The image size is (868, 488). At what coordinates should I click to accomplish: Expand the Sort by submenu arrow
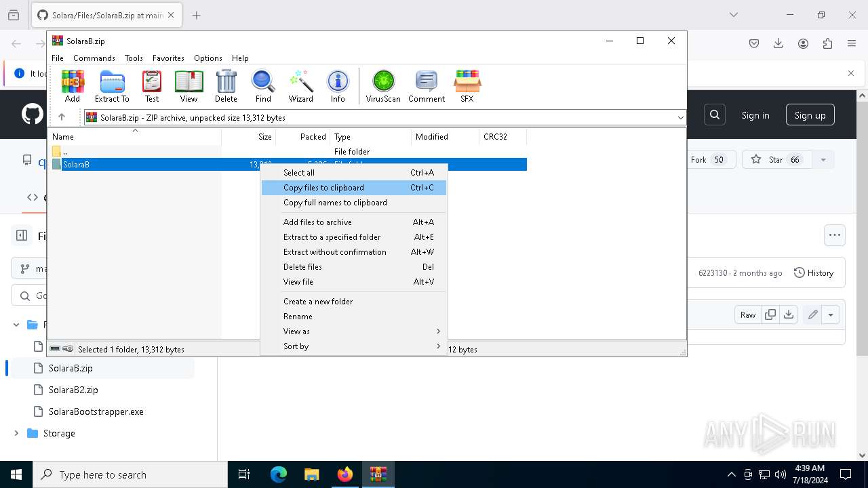coord(438,346)
